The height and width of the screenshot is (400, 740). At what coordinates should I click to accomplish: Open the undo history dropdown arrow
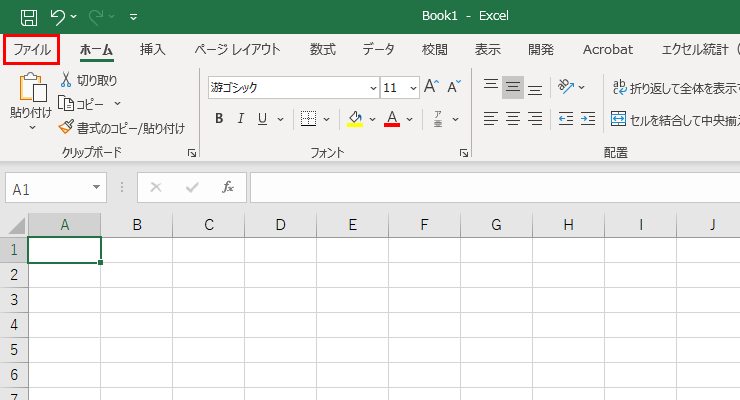(74, 17)
